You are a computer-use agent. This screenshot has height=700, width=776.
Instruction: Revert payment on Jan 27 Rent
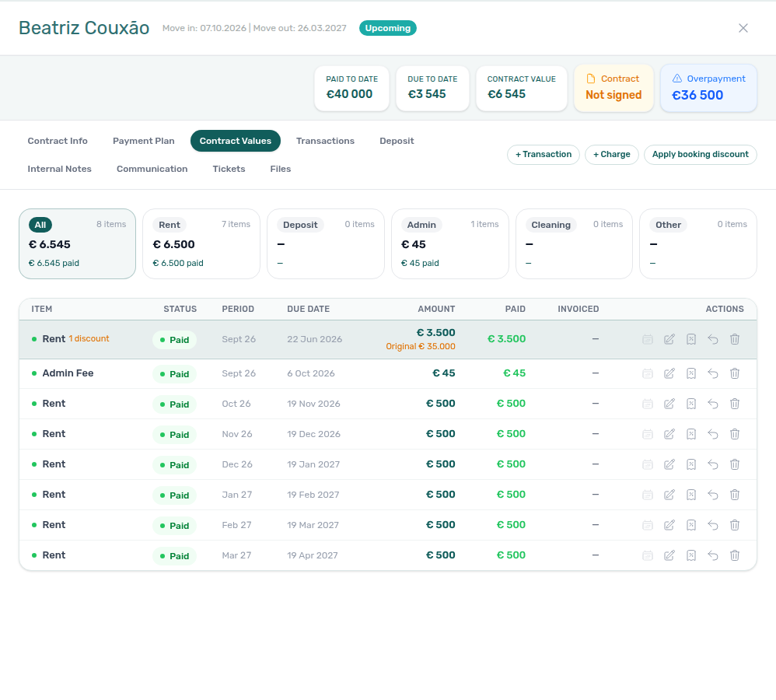[x=713, y=494]
